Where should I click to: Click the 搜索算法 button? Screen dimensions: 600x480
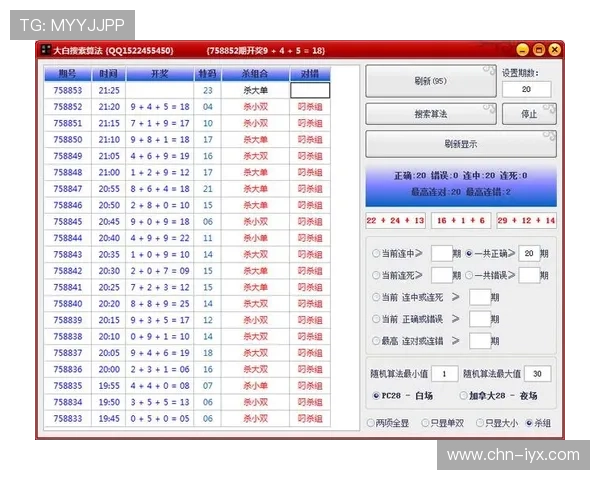click(x=431, y=114)
